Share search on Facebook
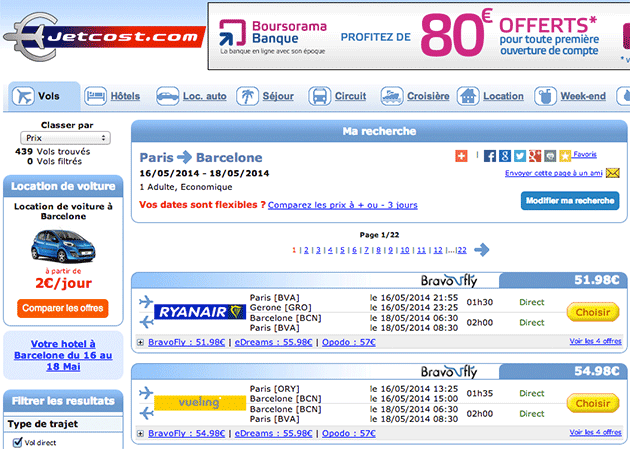 click(489, 156)
